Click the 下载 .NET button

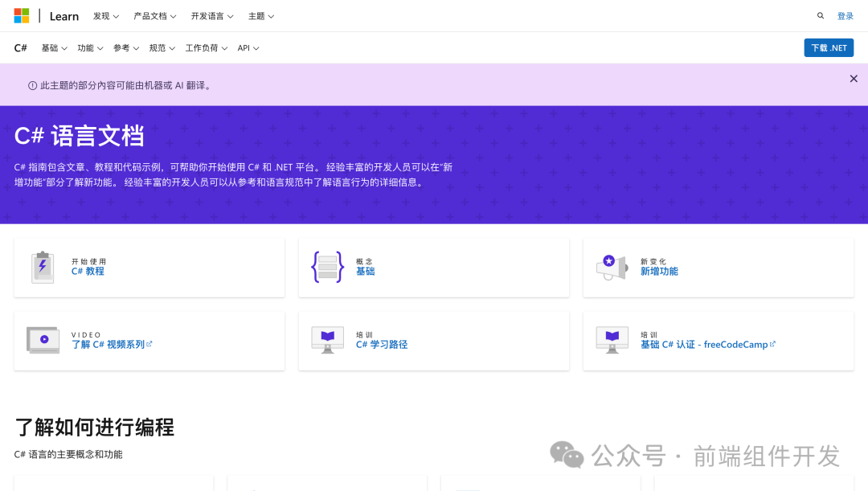point(829,48)
